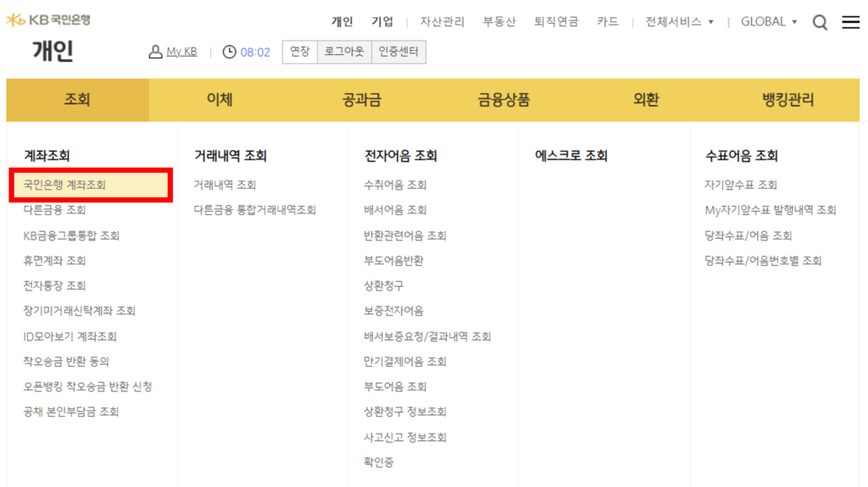Click the session timer clock icon

[x=229, y=52]
